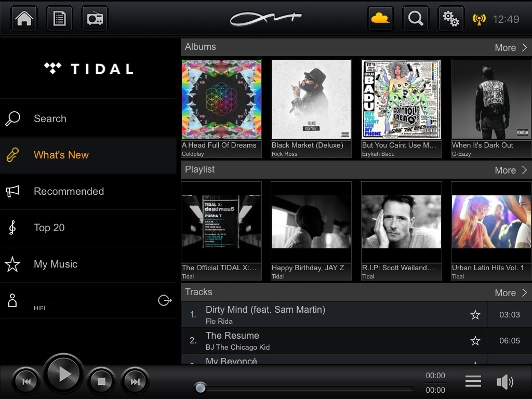This screenshot has height=399, width=532.
Task: Open Happy Birthday, JAY Z playlist thumbnail
Action: click(x=311, y=222)
